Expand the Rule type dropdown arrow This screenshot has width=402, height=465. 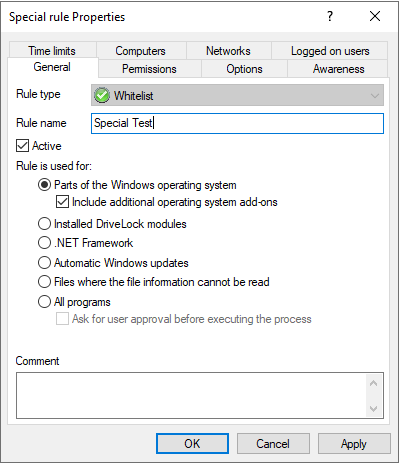[x=375, y=96]
